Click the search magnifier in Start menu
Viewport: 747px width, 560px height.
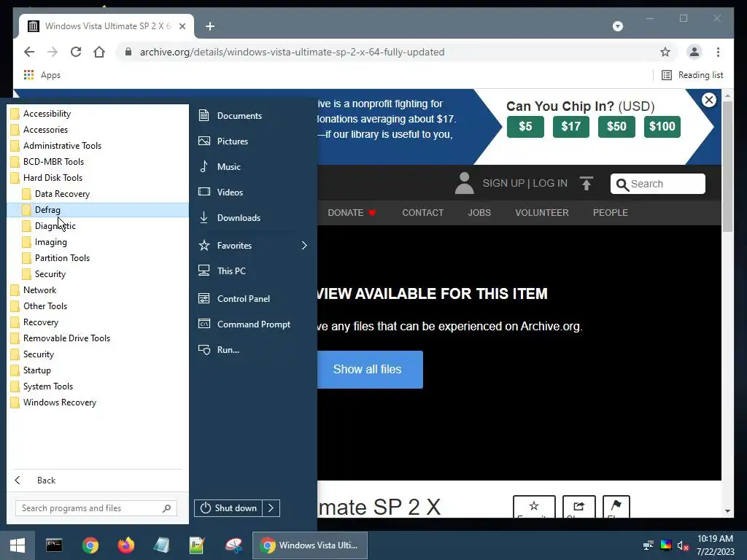(x=167, y=508)
